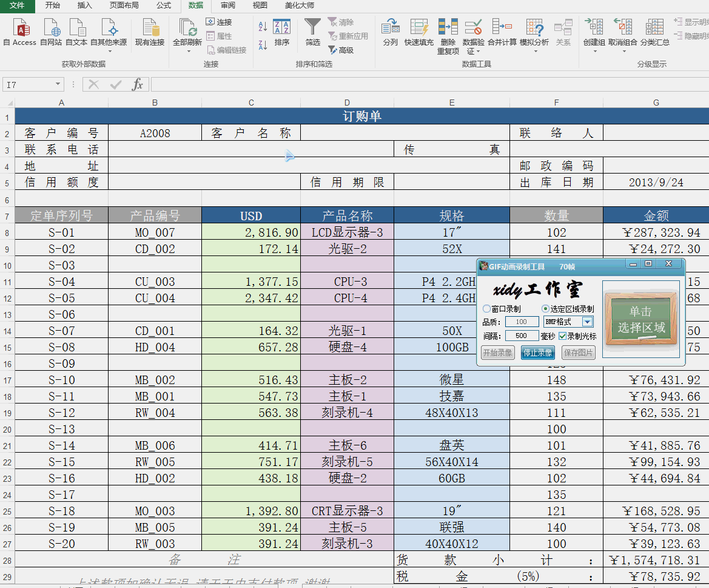Click the 停止录像 button
The height and width of the screenshot is (588, 709).
(x=537, y=353)
